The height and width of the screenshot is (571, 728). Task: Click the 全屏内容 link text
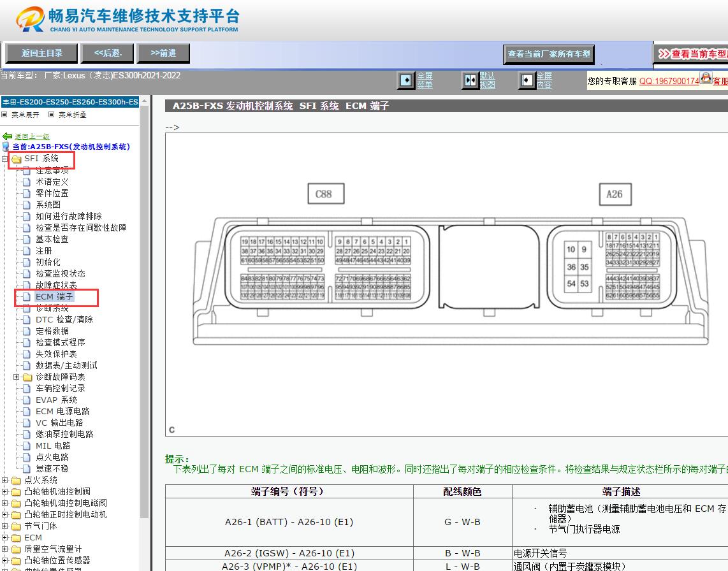544,80
